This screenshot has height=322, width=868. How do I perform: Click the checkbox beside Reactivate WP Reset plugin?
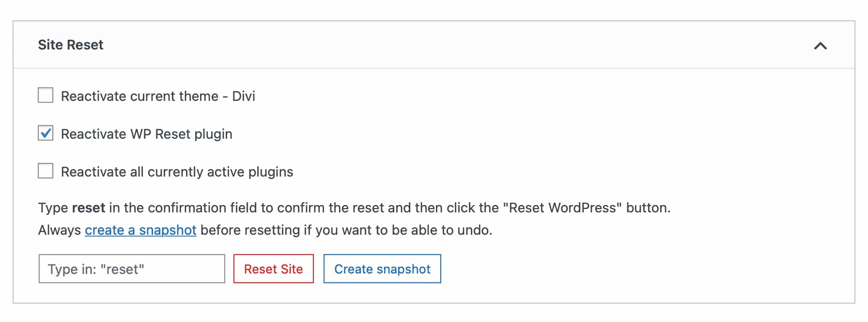[x=45, y=133]
